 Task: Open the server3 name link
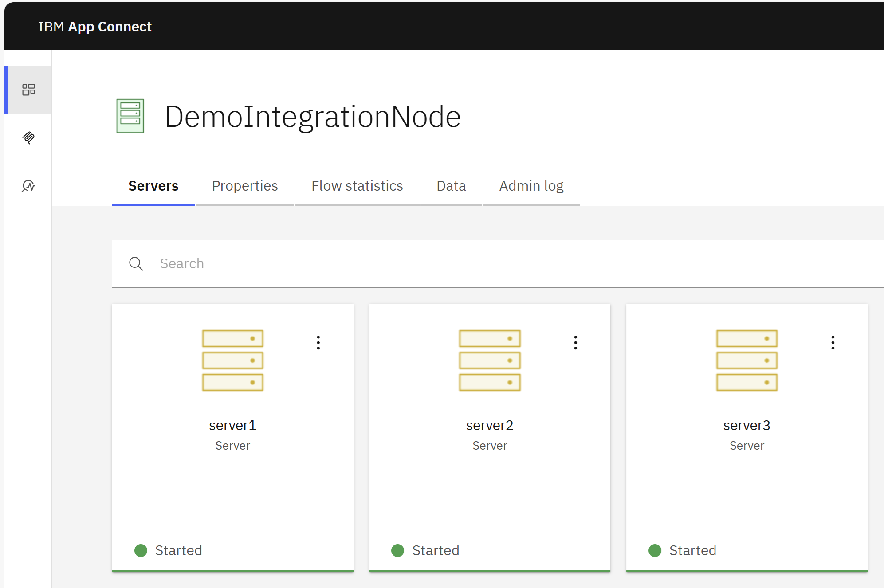coord(747,425)
